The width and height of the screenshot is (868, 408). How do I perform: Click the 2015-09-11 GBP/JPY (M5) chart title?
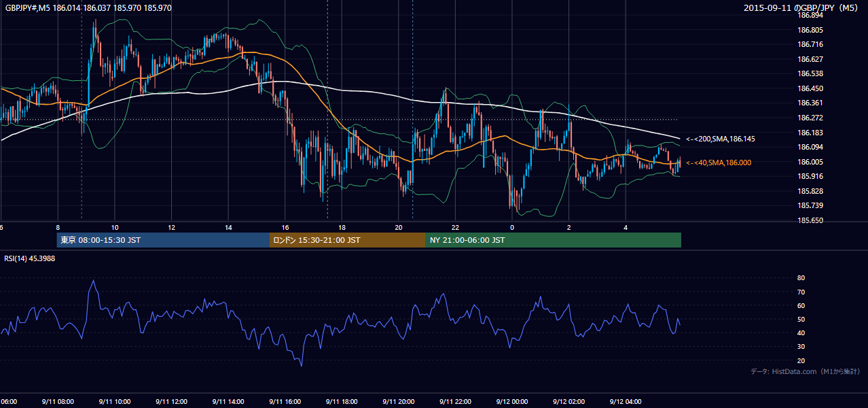[801, 7]
